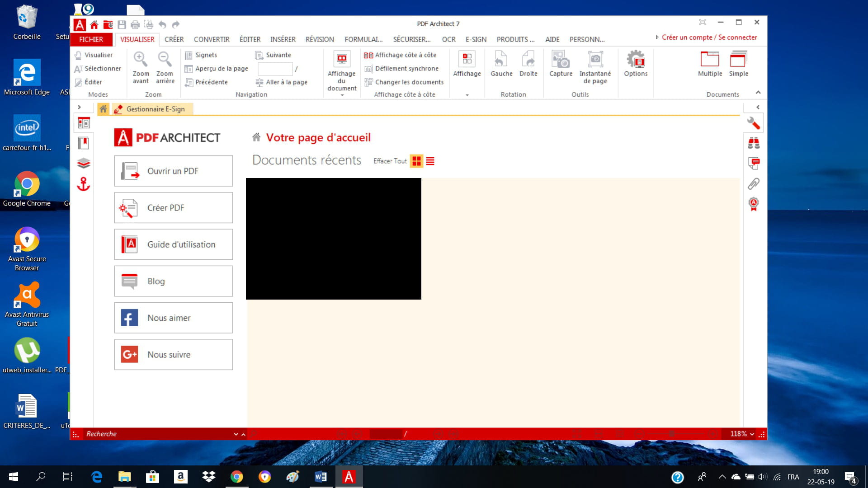Expand the left side panel arrow
Screen dimensions: 868x488
pyautogui.click(x=79, y=107)
